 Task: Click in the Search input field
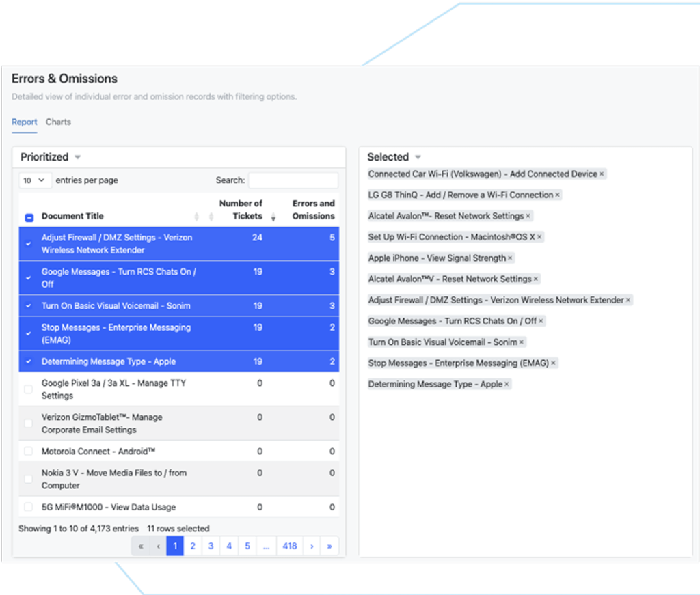pos(293,180)
